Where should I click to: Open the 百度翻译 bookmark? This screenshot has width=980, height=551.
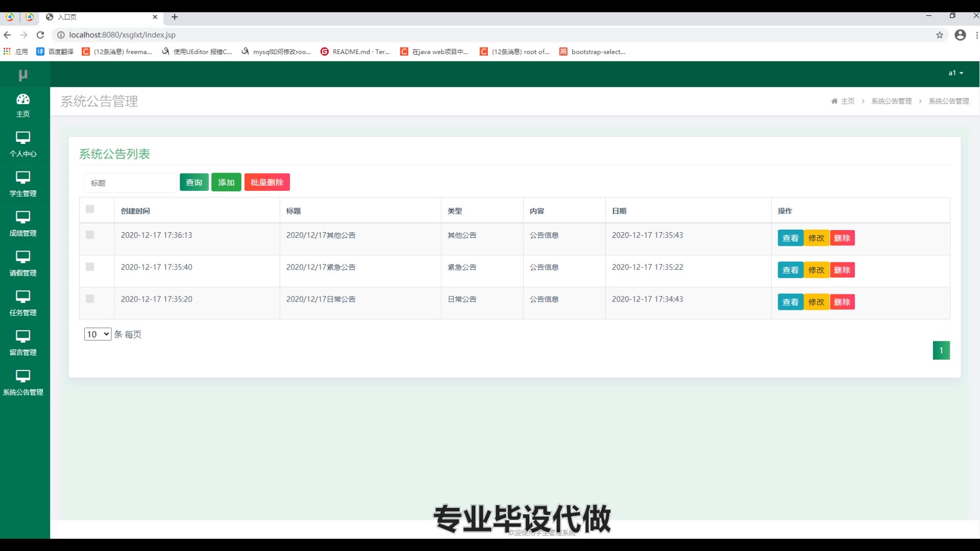coord(55,52)
